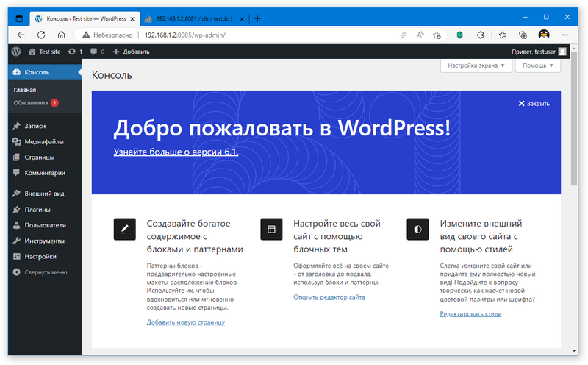Open browser extensions puzzle icon
This screenshot has width=588, height=365.
481,35
